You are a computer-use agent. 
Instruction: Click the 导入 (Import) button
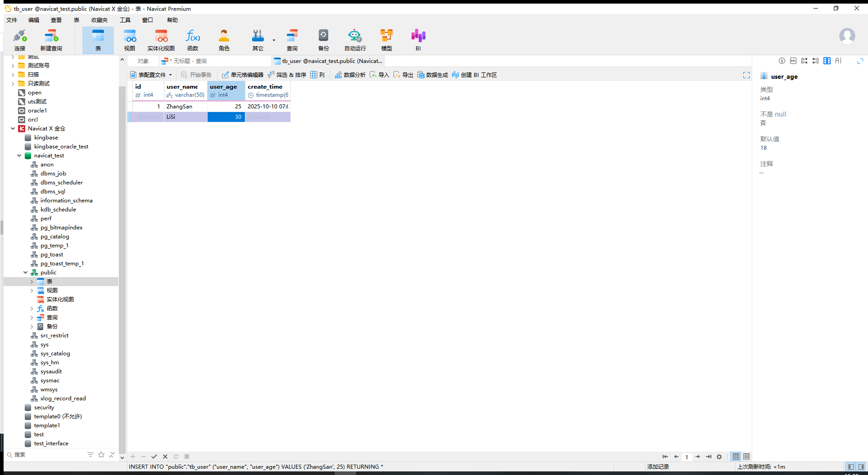(x=380, y=75)
